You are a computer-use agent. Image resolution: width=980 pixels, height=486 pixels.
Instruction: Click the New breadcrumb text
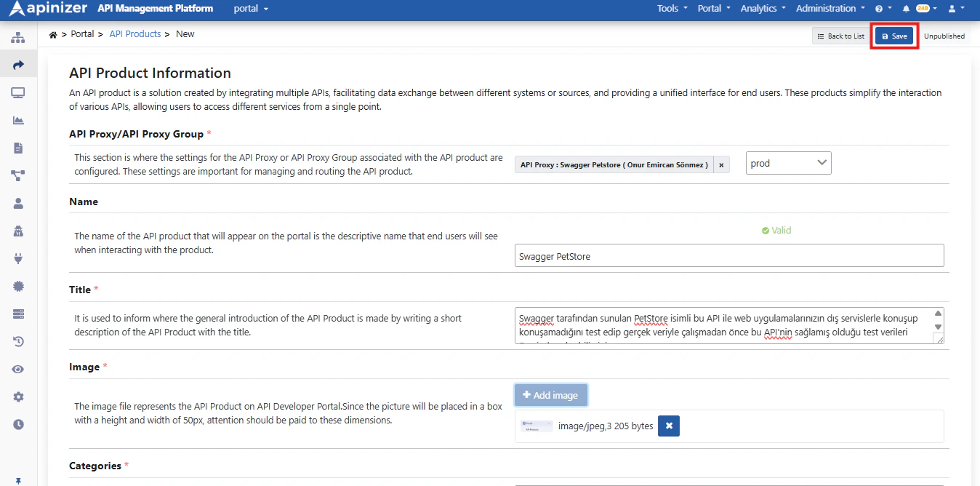pyautogui.click(x=185, y=34)
